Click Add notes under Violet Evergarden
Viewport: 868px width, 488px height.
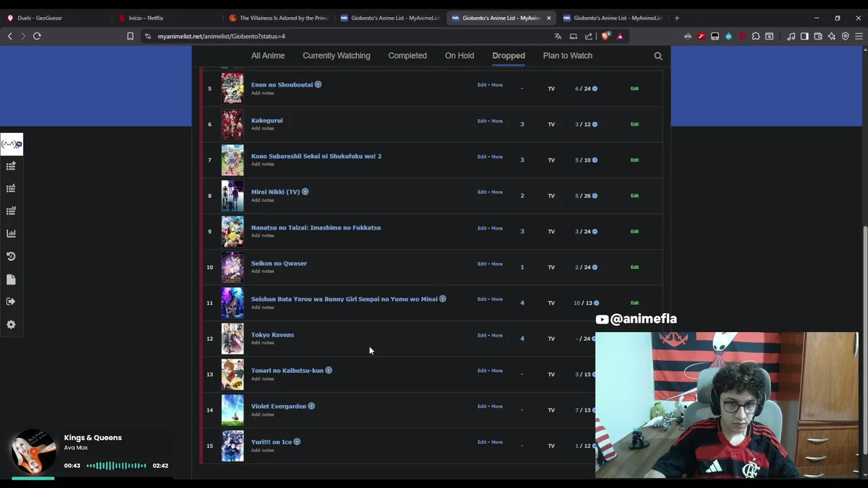coord(262,414)
